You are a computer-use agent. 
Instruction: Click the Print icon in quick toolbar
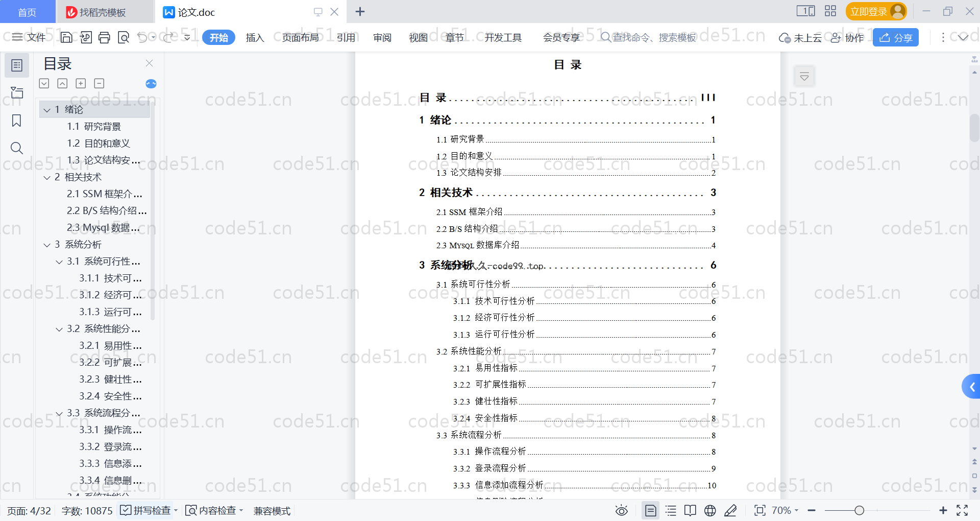click(104, 37)
